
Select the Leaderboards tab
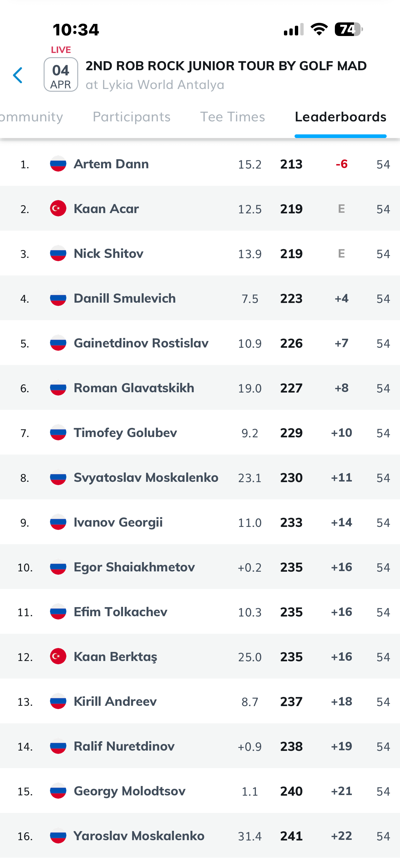click(340, 117)
